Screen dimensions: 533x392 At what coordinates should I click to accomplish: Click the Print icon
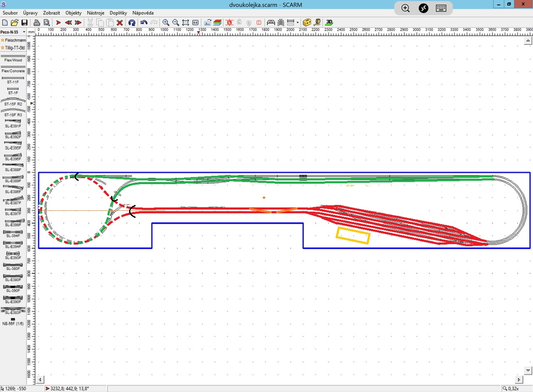click(37, 22)
